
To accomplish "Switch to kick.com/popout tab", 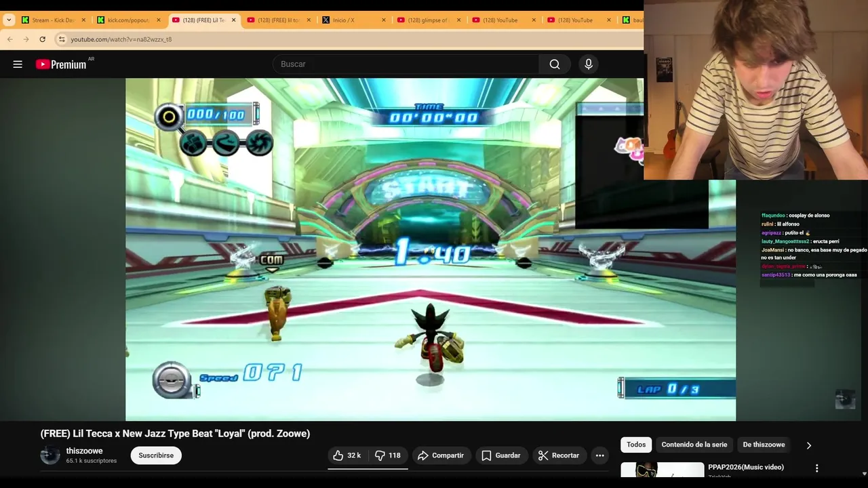I will click(129, 20).
